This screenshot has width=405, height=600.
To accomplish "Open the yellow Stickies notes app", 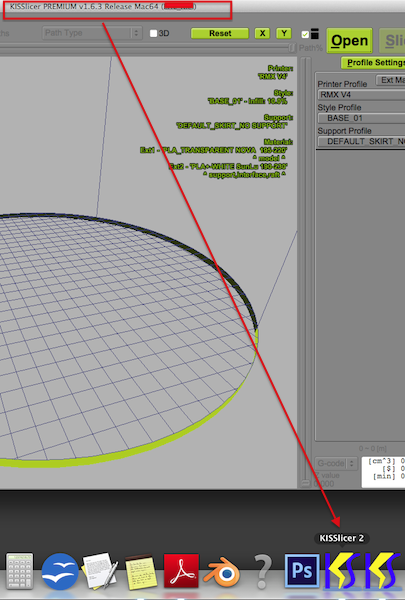I will point(140,572).
